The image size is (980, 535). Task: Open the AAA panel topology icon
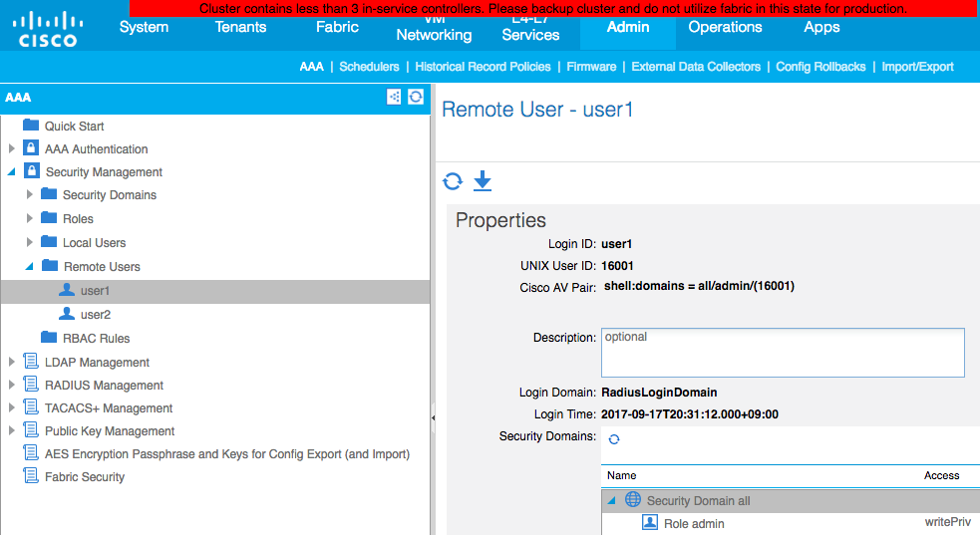click(394, 97)
